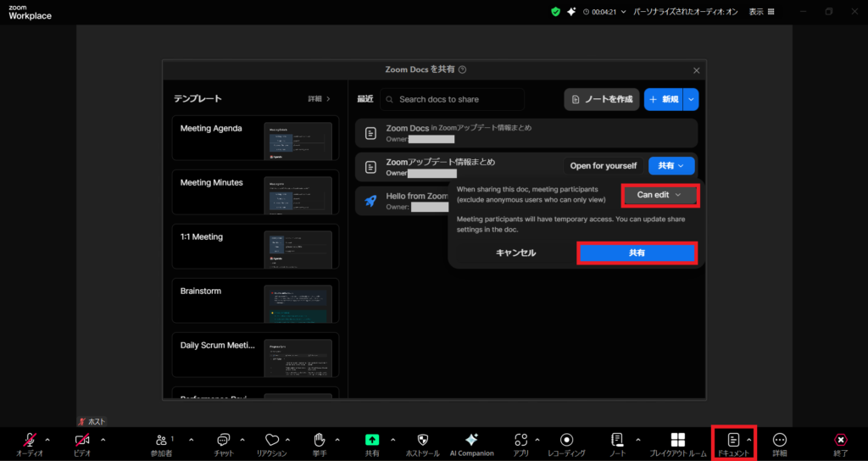The image size is (868, 461).
Task: Open Host Tools shield icon
Action: point(423,439)
